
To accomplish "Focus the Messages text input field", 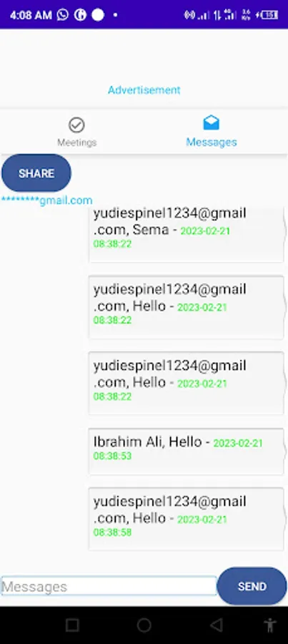I will [x=109, y=587].
